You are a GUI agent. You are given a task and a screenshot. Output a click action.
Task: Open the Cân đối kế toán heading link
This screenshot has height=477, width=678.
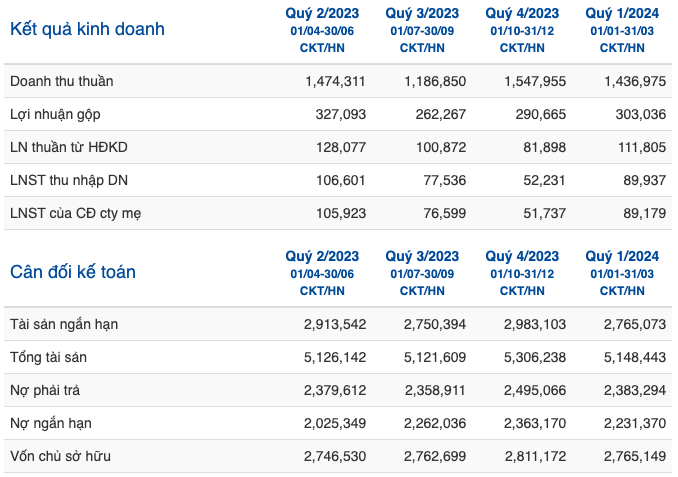(73, 272)
